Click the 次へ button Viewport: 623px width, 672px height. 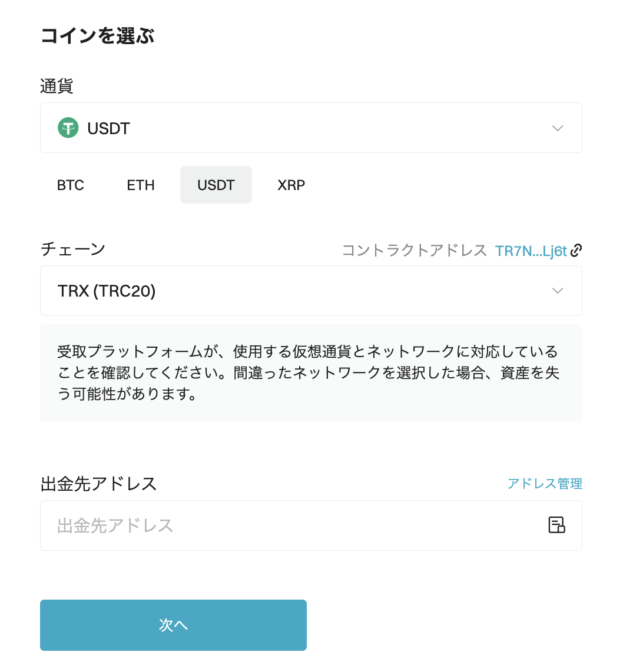(x=173, y=625)
